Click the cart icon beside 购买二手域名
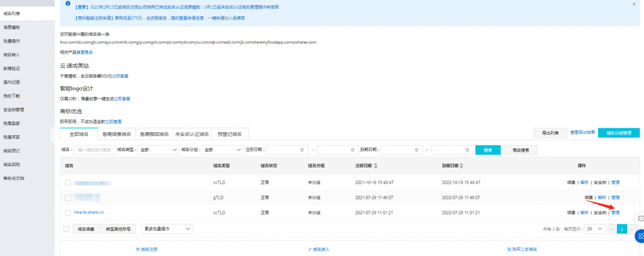The image size is (644, 256). click(509, 250)
